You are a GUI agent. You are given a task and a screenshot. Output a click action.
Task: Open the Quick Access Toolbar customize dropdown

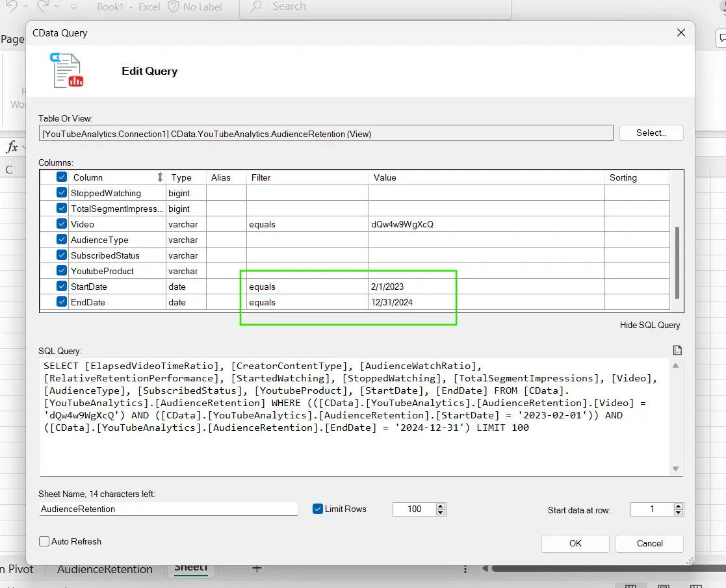73,7
